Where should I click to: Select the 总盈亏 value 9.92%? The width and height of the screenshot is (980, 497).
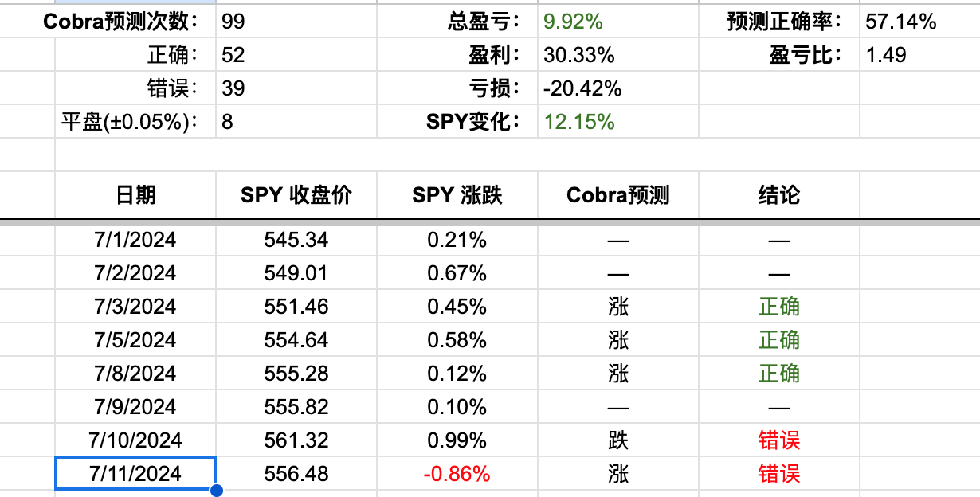click(x=618, y=22)
